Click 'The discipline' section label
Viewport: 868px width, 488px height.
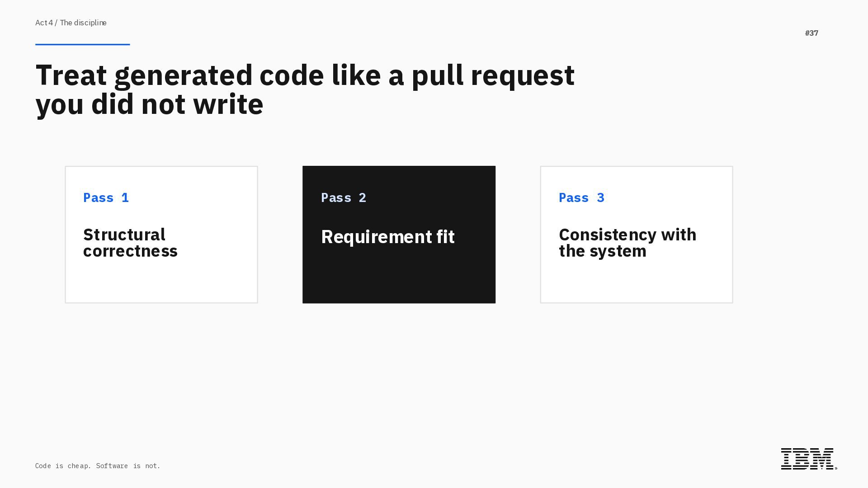[x=83, y=23]
